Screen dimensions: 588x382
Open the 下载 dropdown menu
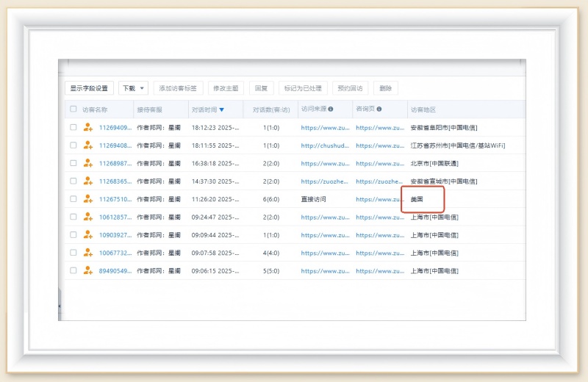pyautogui.click(x=133, y=88)
